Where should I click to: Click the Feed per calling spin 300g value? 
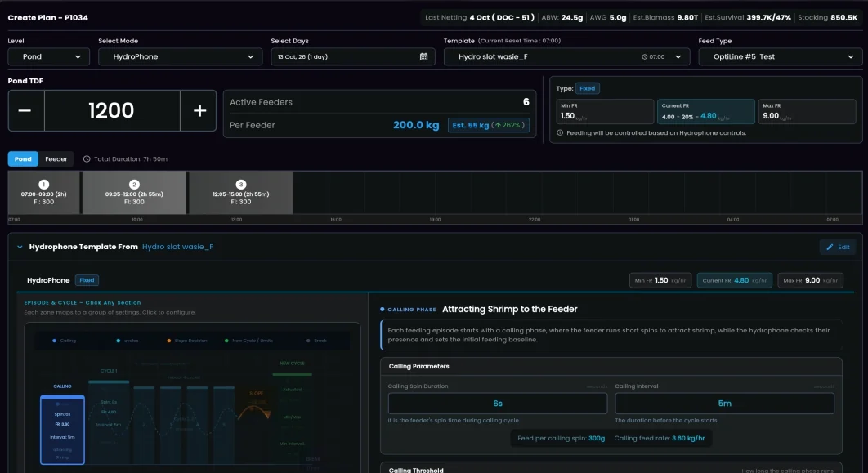pos(597,438)
